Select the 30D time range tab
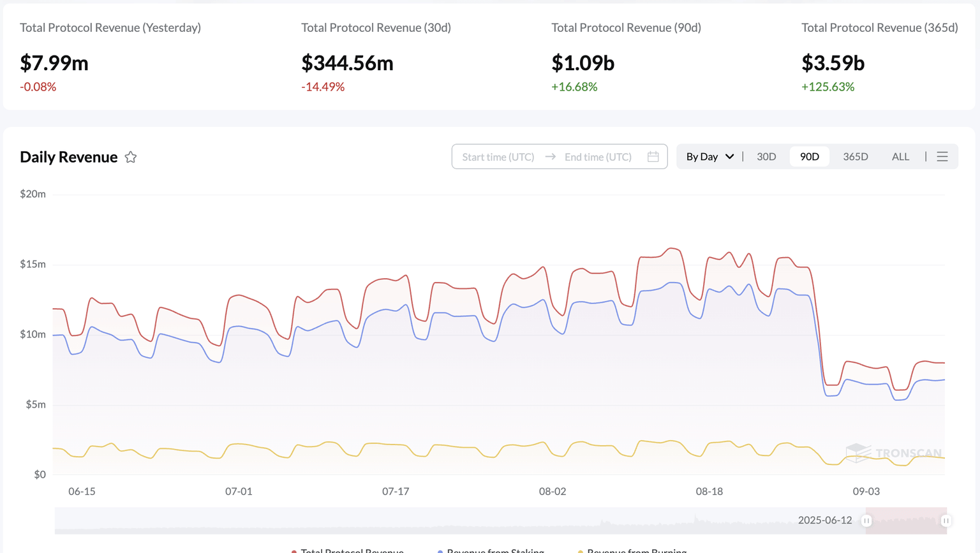 coord(766,157)
